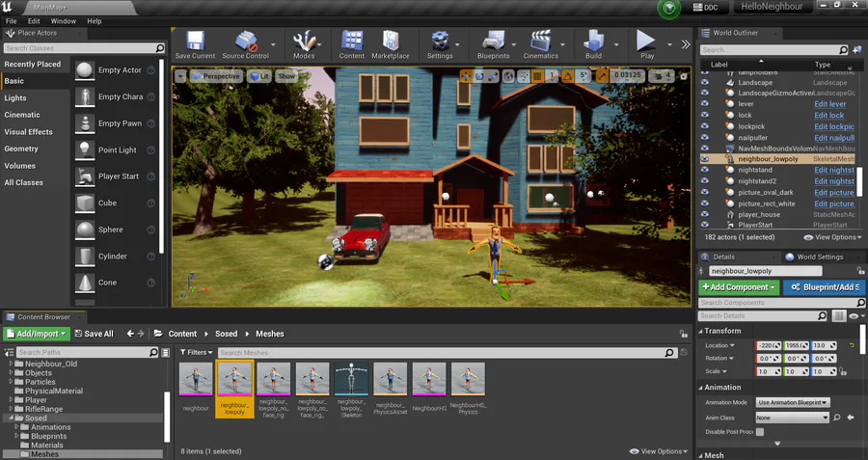
Task: Click the Content Browser back arrow
Action: 130,334
